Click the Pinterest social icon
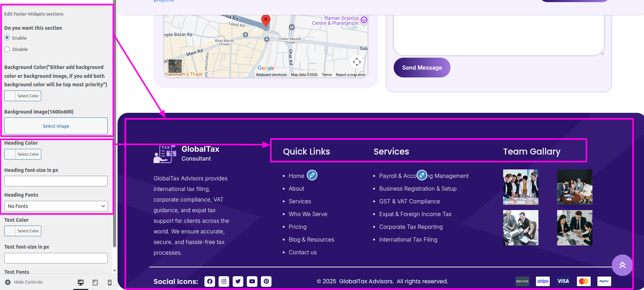The height and width of the screenshot is (290, 644). (266, 281)
